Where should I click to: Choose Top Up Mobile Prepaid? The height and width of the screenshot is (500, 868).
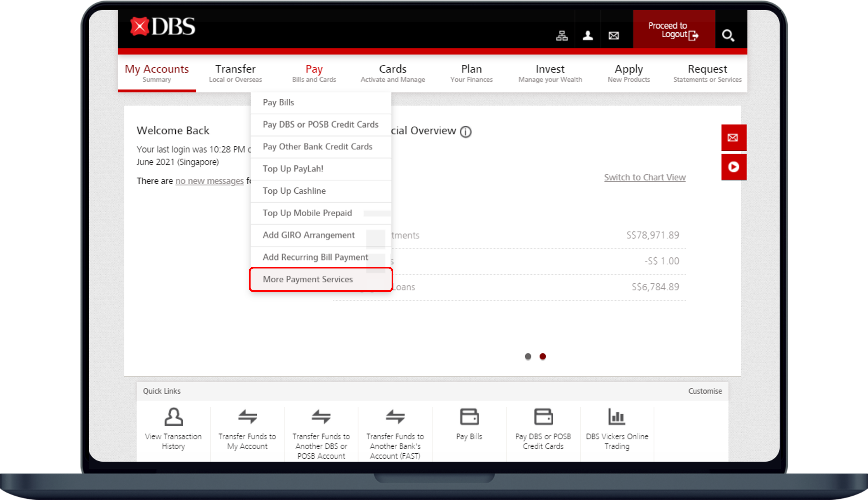321,213
